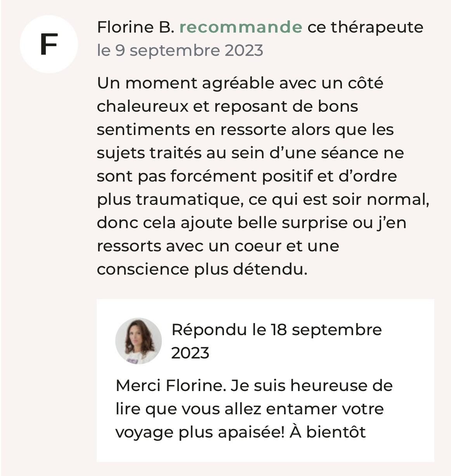Click the words À bientôt in the reply

click(x=328, y=432)
